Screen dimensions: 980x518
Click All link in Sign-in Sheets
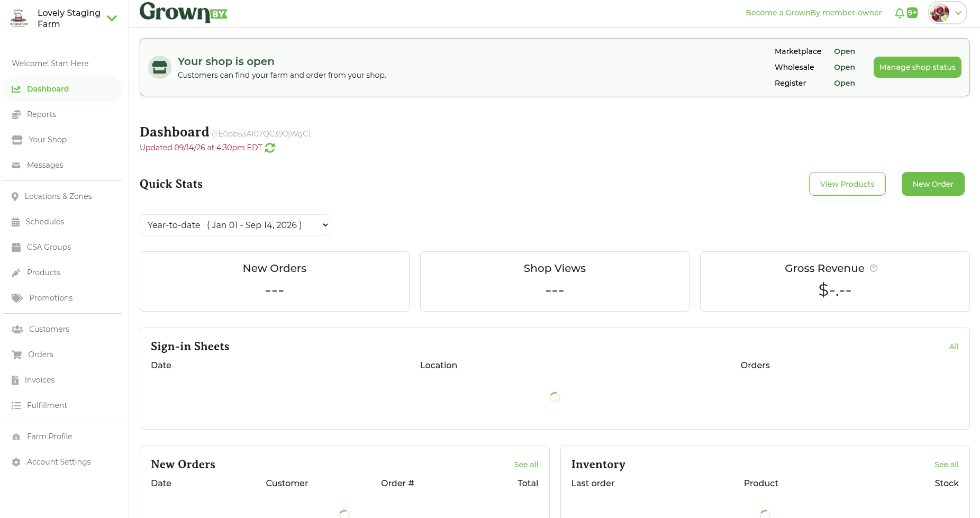tap(954, 347)
